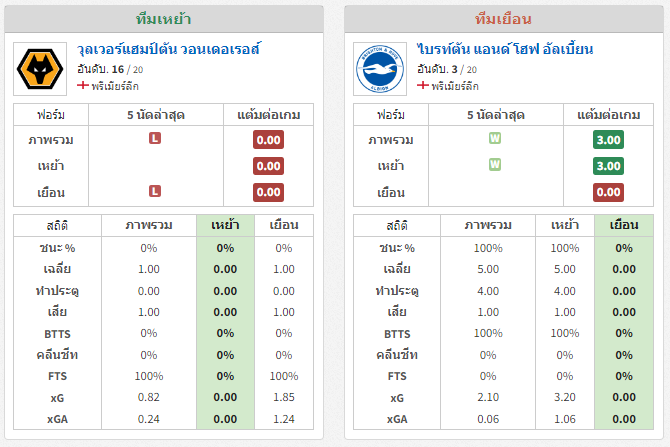
Task: Click Brighton's green W badge in ภาพรวม form row
Action: click(x=495, y=138)
